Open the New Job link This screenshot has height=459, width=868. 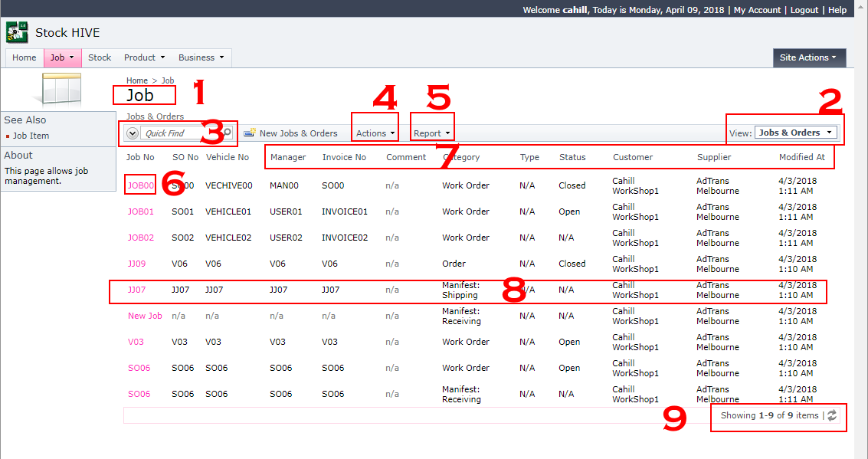tap(145, 316)
